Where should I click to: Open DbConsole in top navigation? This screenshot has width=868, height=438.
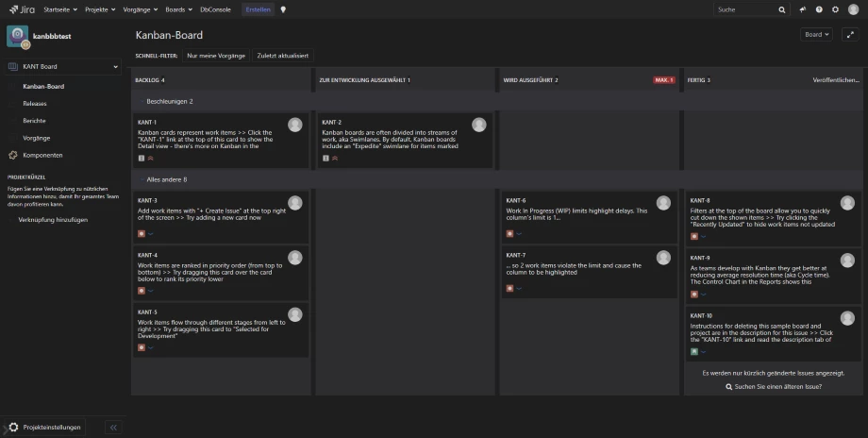(x=215, y=9)
